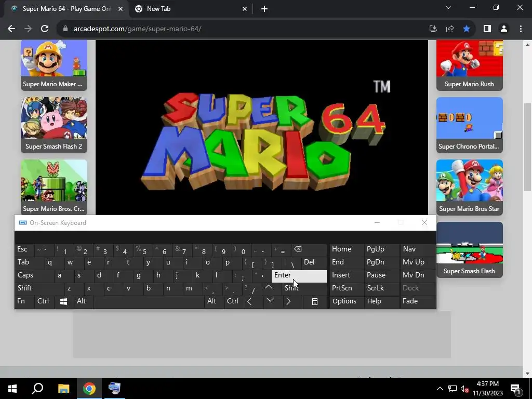532x399 pixels.
Task: Open the Super Smash Flash 2 thumbnail
Action: point(54,125)
